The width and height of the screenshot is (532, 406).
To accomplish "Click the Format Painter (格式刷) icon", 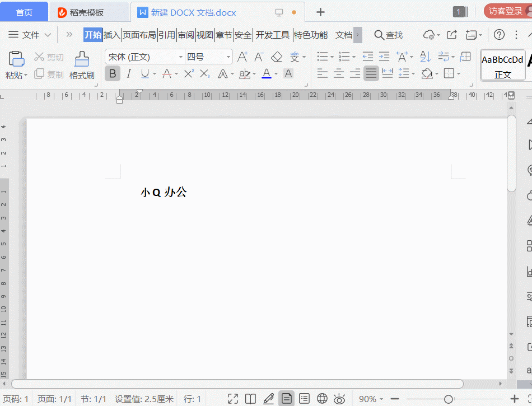I will click(82, 65).
